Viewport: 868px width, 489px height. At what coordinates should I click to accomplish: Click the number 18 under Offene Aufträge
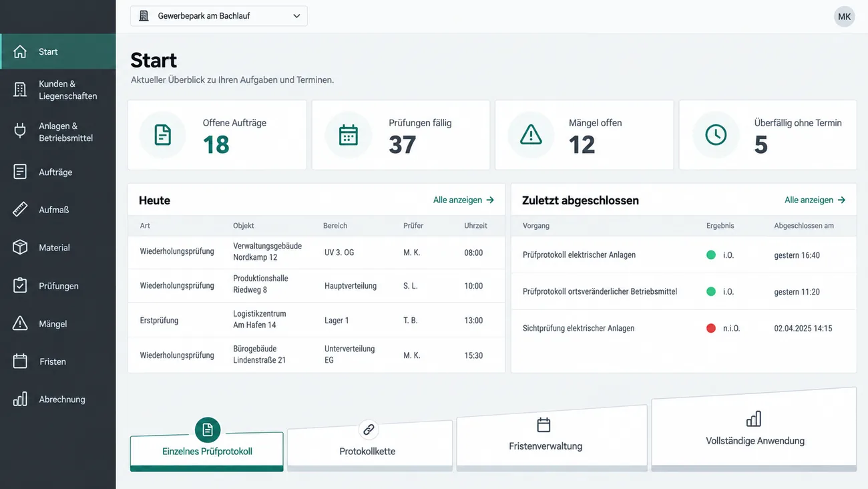pyautogui.click(x=216, y=144)
